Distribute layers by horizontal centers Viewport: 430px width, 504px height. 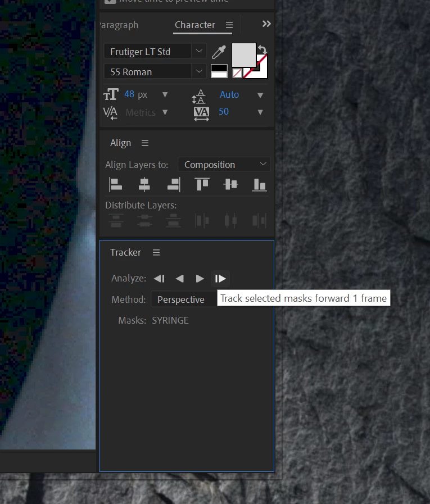point(230,221)
